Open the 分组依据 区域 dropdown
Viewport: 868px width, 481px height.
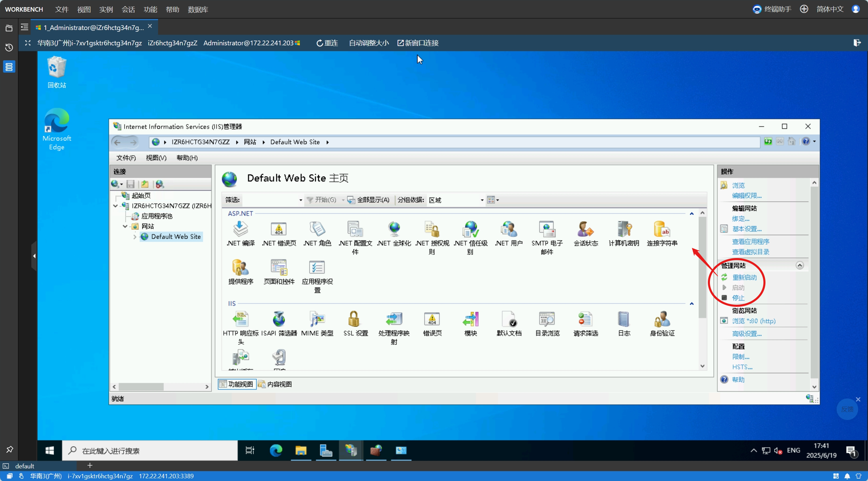click(482, 200)
